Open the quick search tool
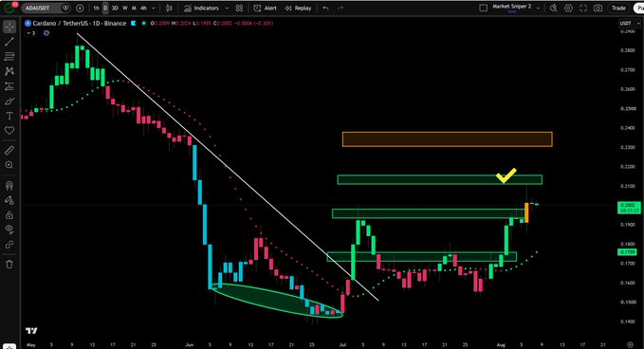This screenshot has height=349, width=644. [554, 8]
